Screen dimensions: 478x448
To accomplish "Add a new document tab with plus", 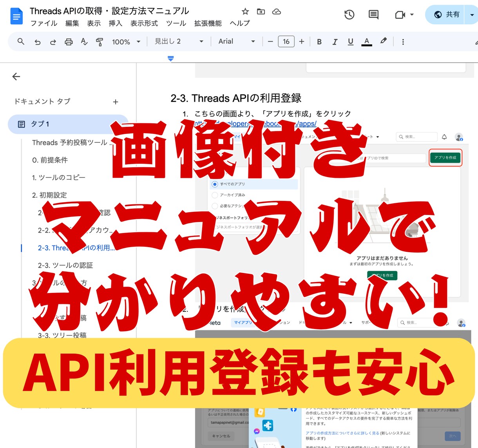I will [116, 102].
